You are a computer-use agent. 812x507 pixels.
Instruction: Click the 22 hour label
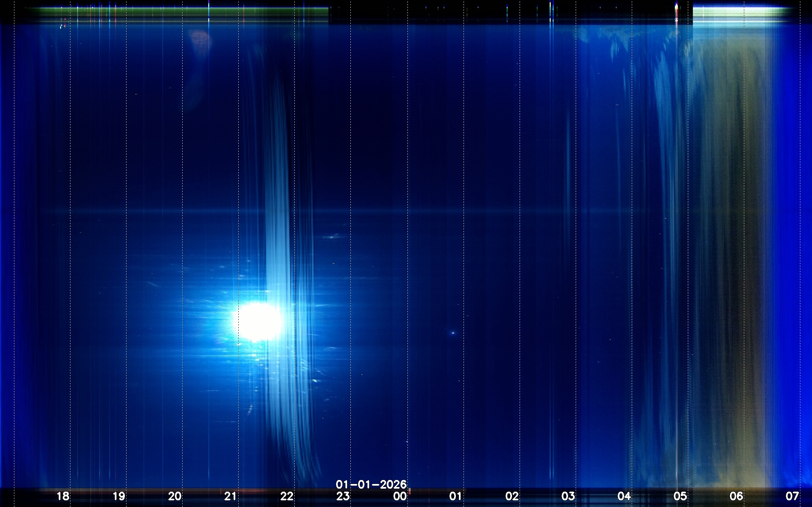(287, 496)
